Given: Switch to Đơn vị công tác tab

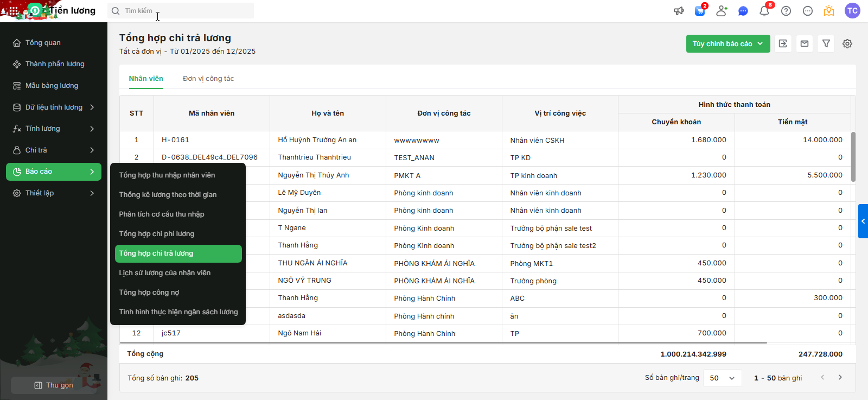Looking at the screenshot, I should 208,79.
